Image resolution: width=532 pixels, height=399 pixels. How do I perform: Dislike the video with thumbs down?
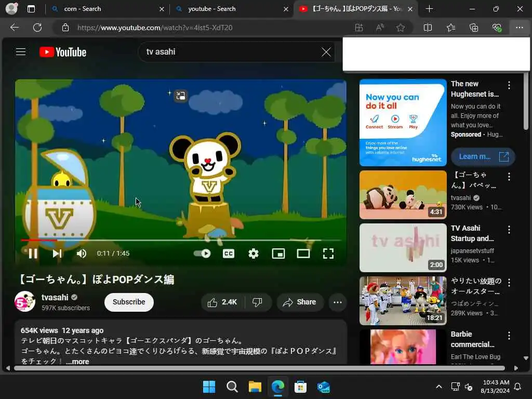tap(258, 302)
